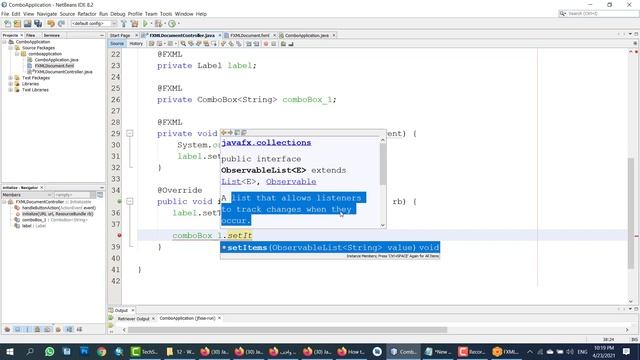Click the override marker beside line 35
Screen dimensions: 640x360
click(x=119, y=201)
